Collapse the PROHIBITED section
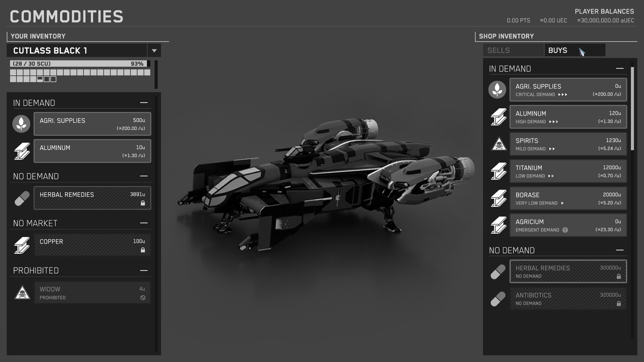Screen dimensions: 644x362 coord(144,270)
